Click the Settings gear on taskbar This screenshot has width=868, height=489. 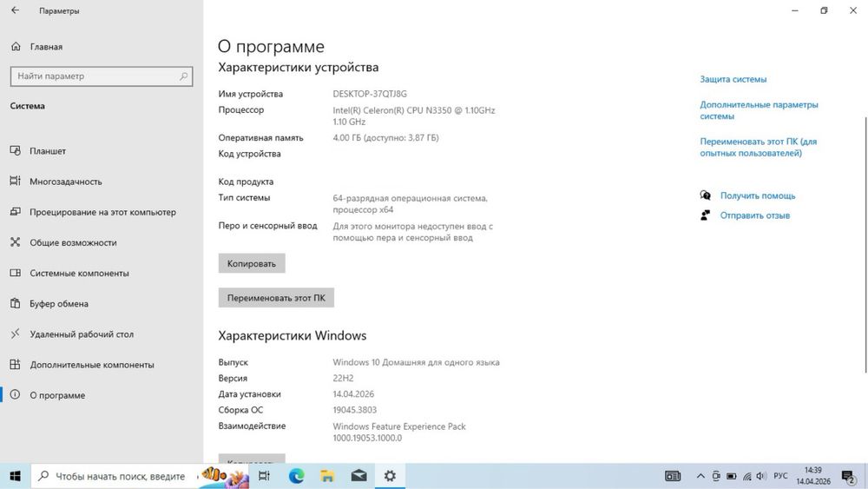[390, 476]
